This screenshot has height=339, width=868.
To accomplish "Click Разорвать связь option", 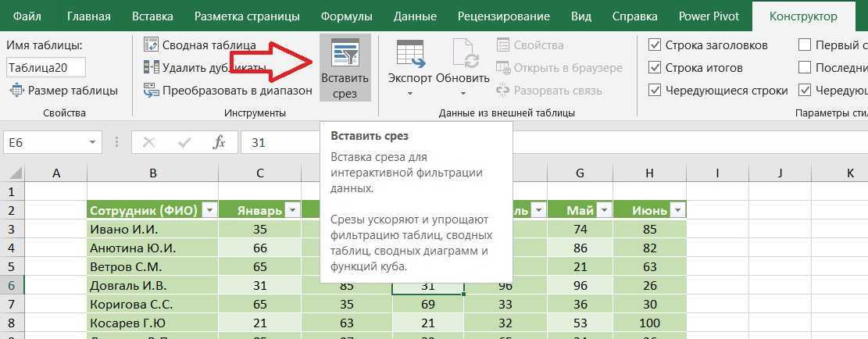I will pyautogui.click(x=548, y=90).
